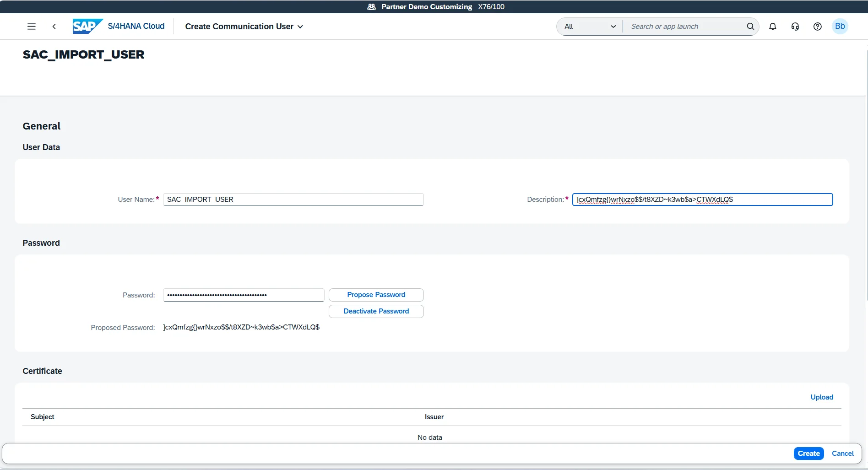Focus the Search or app launch field
This screenshot has width=868, height=470.
click(x=684, y=27)
